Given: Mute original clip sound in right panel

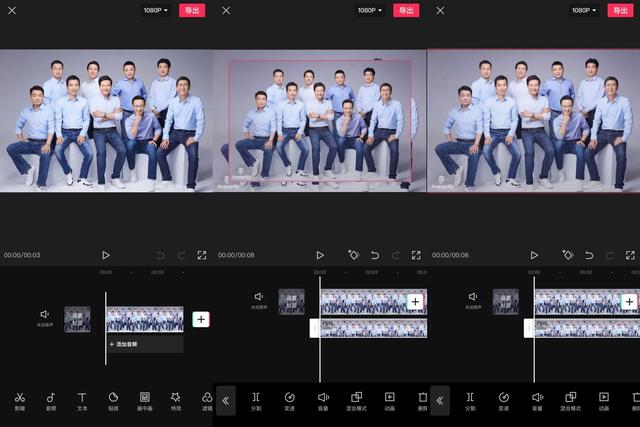Looking at the screenshot, I should pyautogui.click(x=473, y=300).
